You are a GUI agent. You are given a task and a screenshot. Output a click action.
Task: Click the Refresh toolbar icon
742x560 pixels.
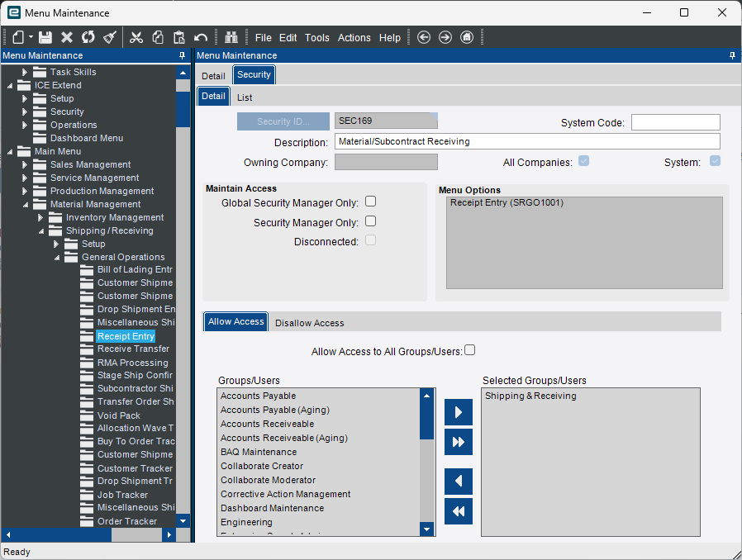point(88,37)
